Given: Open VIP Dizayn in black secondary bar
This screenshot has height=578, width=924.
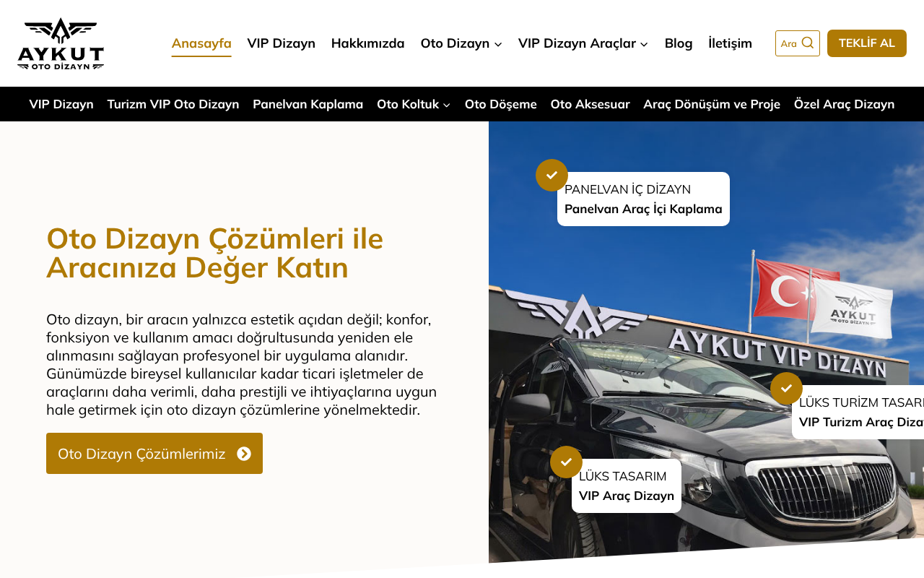Looking at the screenshot, I should click(61, 104).
